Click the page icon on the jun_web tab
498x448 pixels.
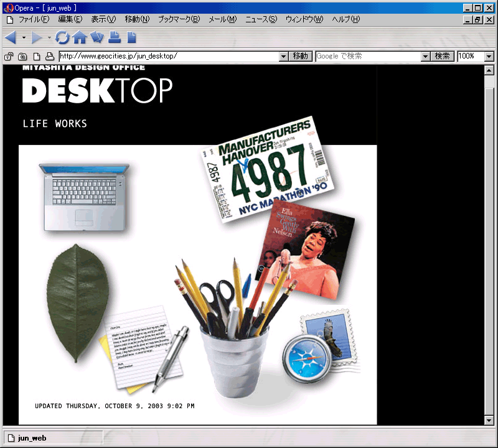11,438
